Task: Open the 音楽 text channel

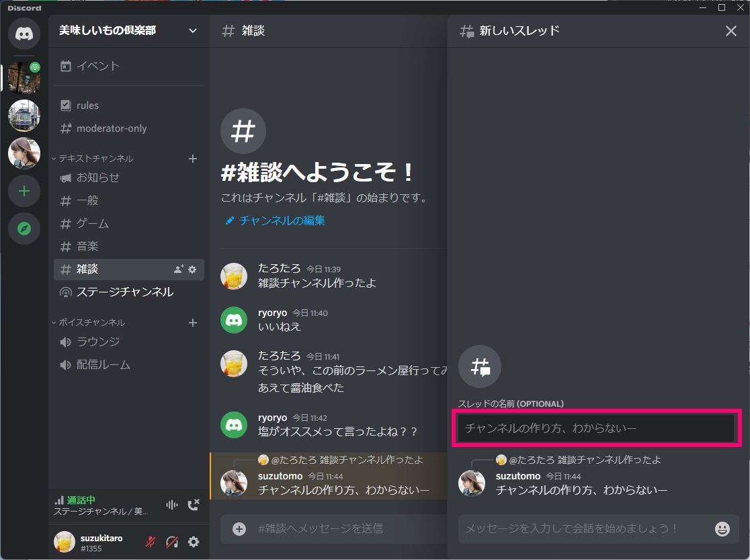Action: coord(128,247)
